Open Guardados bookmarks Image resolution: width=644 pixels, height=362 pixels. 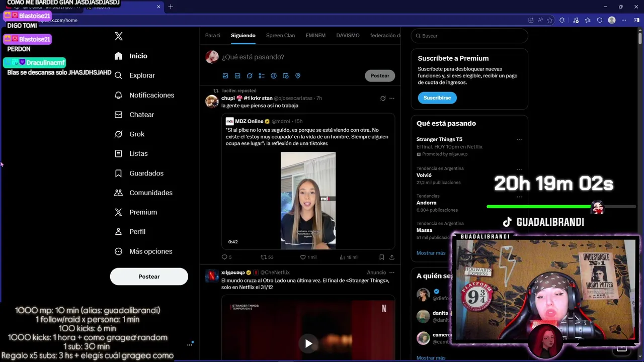coord(139,173)
